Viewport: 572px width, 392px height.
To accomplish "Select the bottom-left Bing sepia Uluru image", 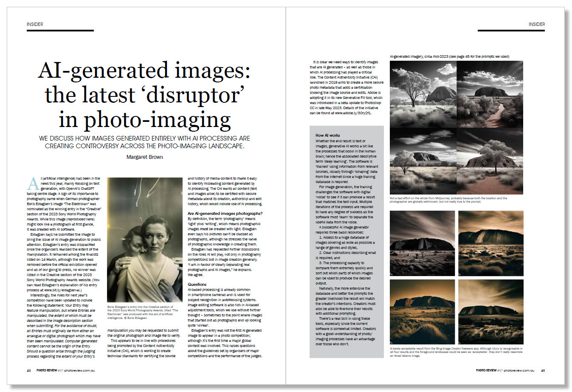I will [422, 312].
